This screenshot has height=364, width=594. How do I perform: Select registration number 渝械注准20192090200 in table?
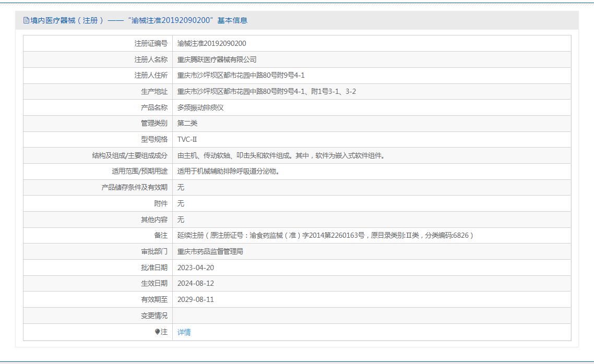[x=212, y=43]
